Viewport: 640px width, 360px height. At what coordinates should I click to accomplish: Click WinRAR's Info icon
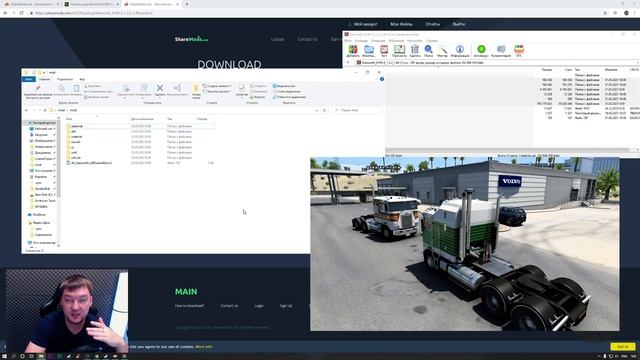tap(460, 50)
